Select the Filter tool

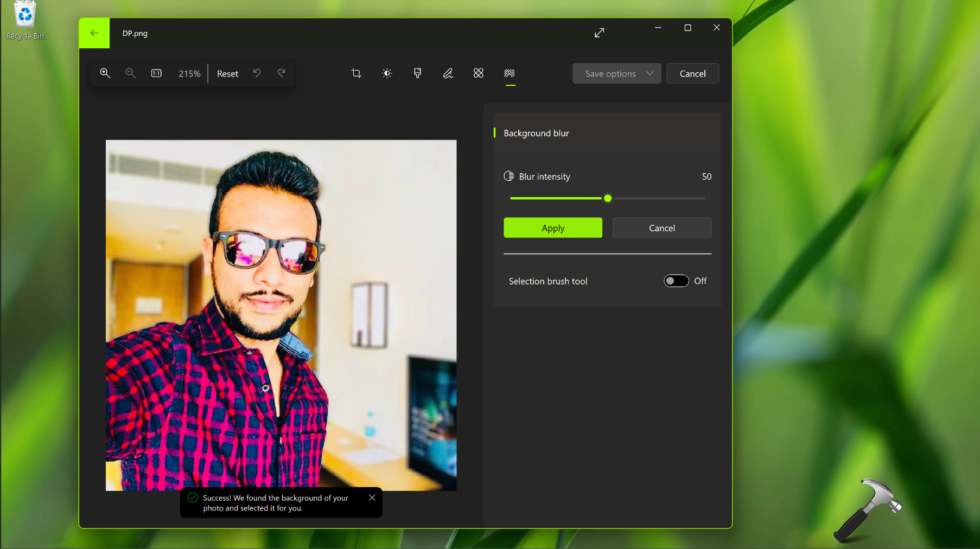point(417,73)
